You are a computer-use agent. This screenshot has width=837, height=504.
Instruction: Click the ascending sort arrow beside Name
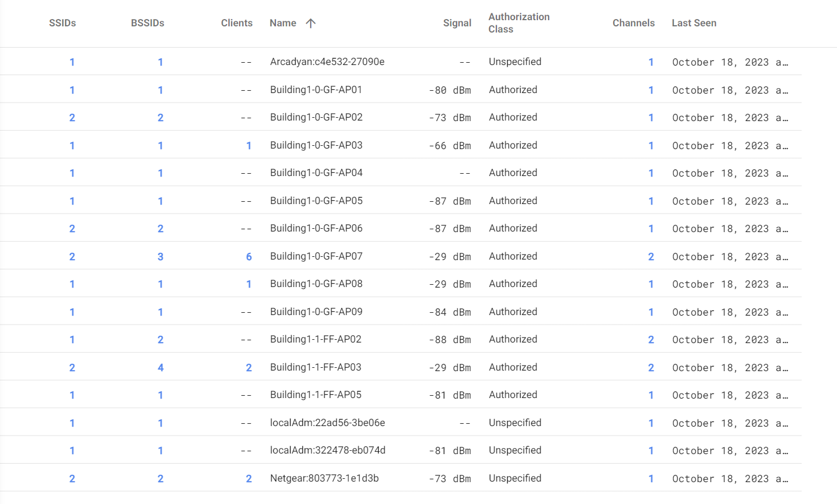pos(311,23)
